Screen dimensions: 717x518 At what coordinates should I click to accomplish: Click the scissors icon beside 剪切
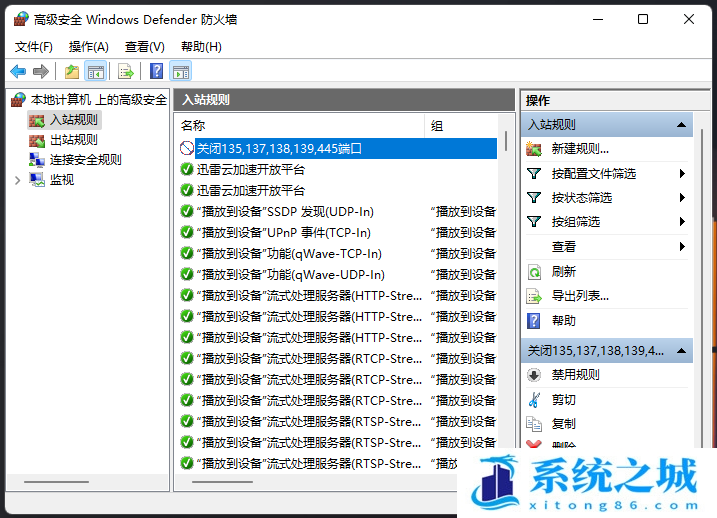[534, 400]
